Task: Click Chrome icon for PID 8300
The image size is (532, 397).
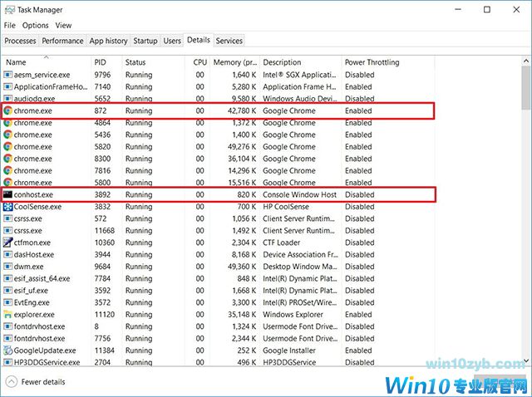Action: 7,159
